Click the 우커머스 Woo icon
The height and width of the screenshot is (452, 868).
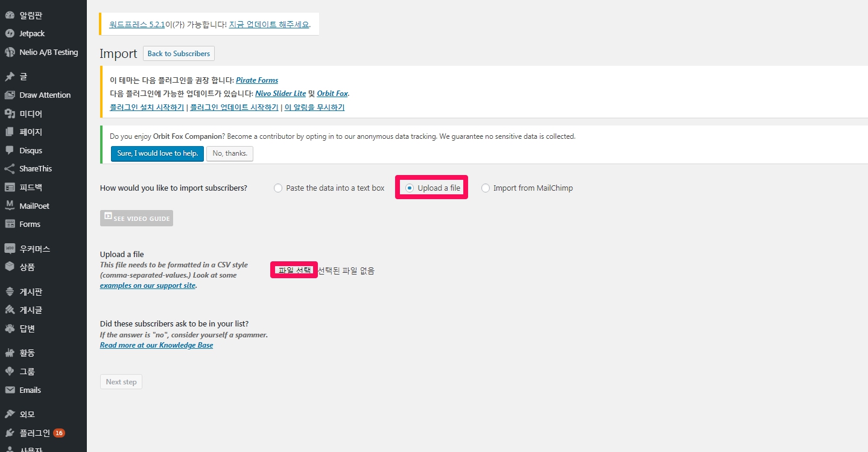coord(10,249)
